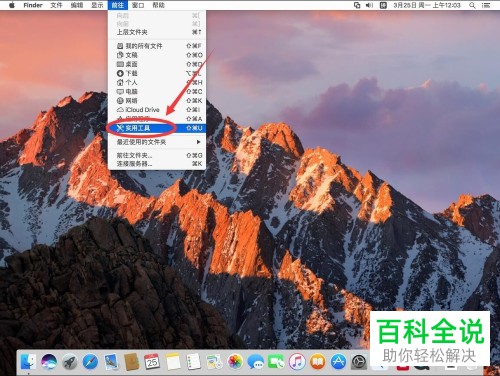Launch Siri from the Dock

tap(49, 362)
